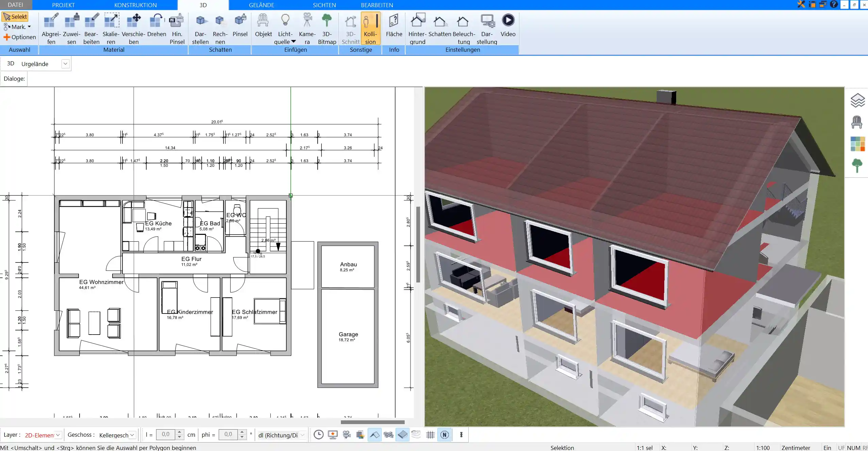Viewport: 868px width, 451px height.
Task: Click the monitor with star icon
Action: pos(333,435)
